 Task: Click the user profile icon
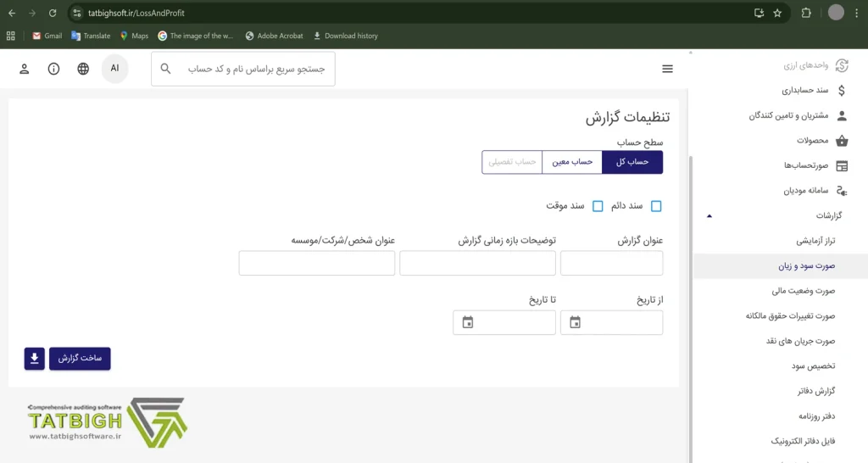(x=25, y=69)
